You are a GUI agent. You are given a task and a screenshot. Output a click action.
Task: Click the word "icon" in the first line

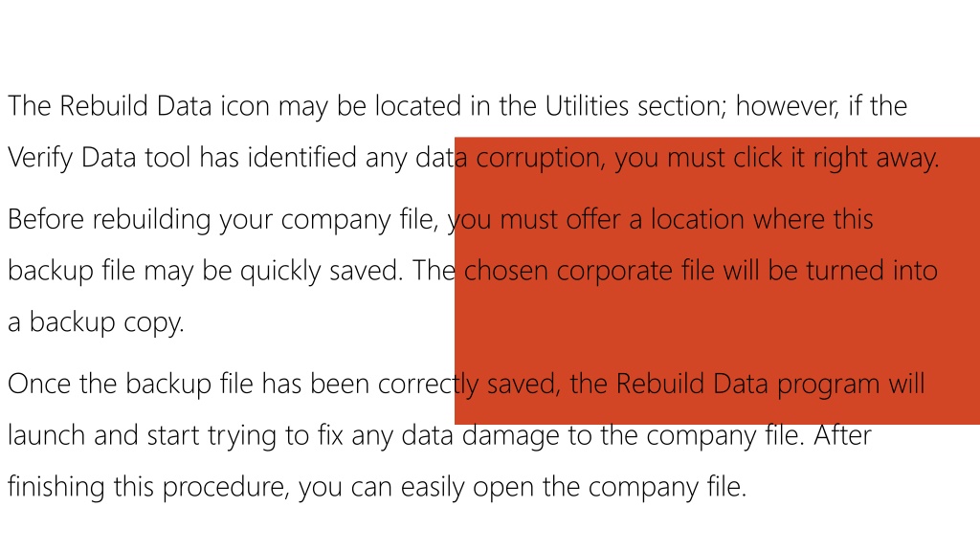tap(244, 105)
